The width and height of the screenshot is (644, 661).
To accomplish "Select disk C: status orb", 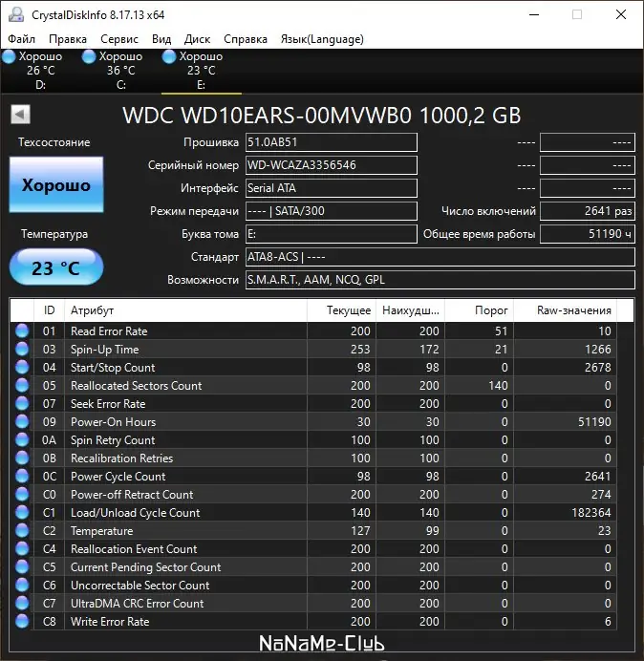I will [x=89, y=56].
